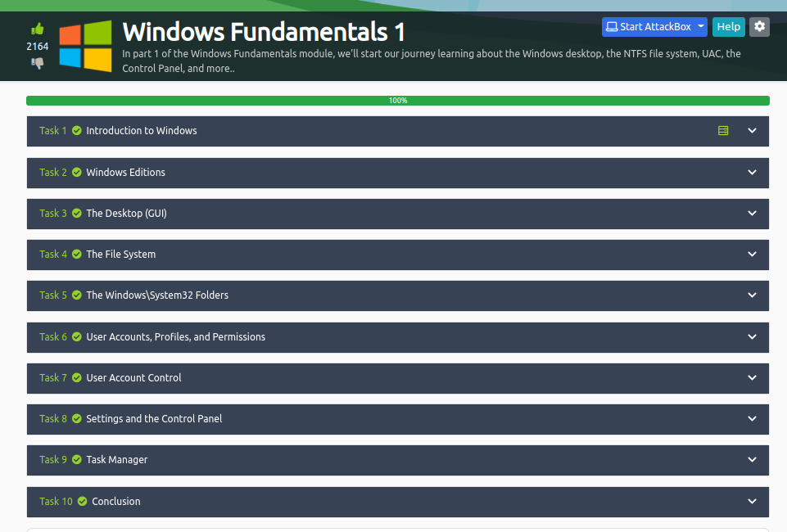The image size is (787, 532).
Task: Click the Task 8 completed checkmark icon
Action: (77, 419)
